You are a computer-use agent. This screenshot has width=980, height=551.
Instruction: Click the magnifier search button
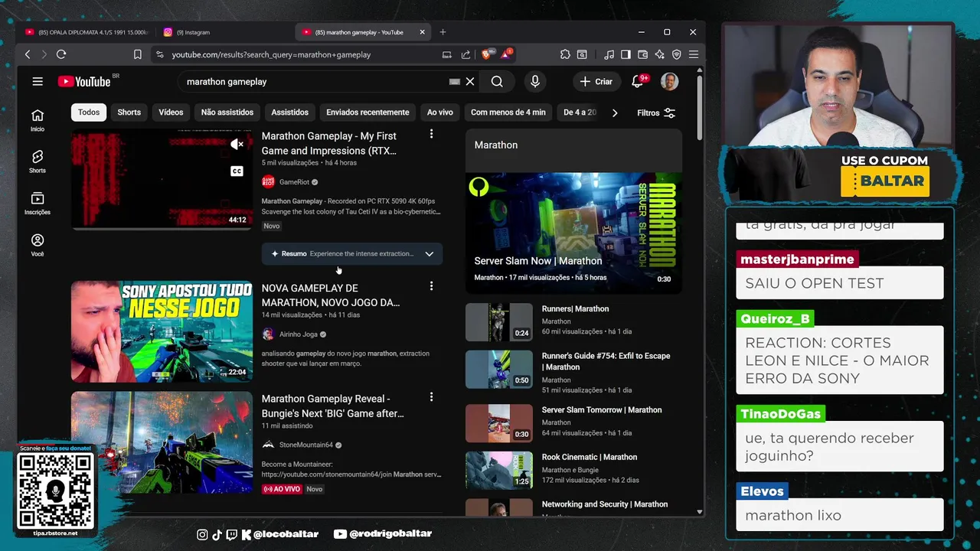(497, 81)
